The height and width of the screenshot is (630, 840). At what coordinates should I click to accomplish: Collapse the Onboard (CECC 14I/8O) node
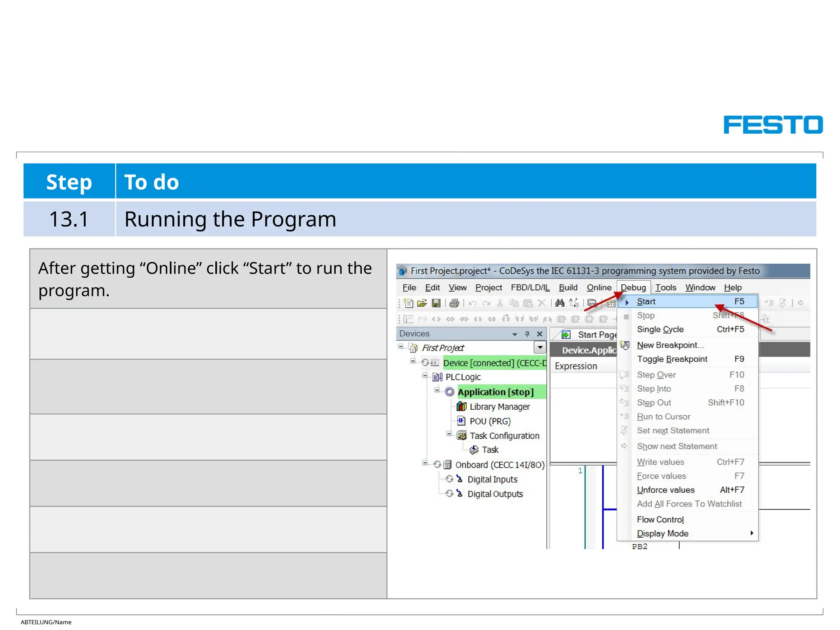click(425, 463)
